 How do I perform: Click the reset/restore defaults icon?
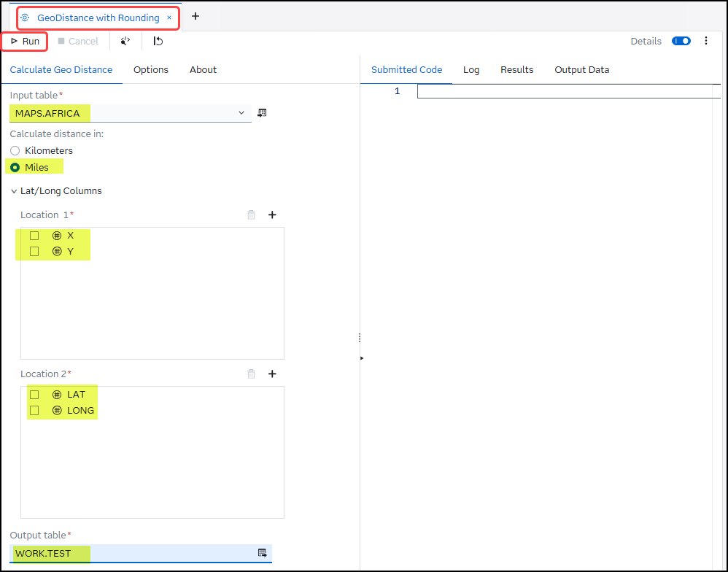pyautogui.click(x=158, y=42)
